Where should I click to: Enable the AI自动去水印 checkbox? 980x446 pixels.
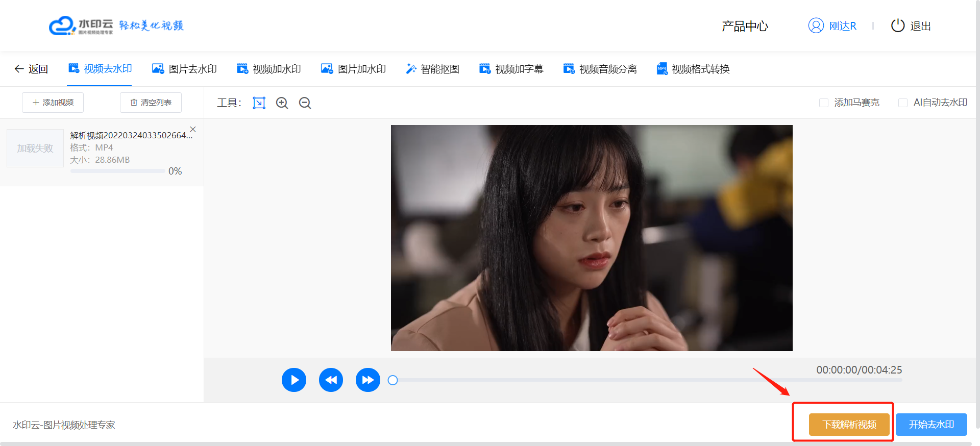point(902,103)
